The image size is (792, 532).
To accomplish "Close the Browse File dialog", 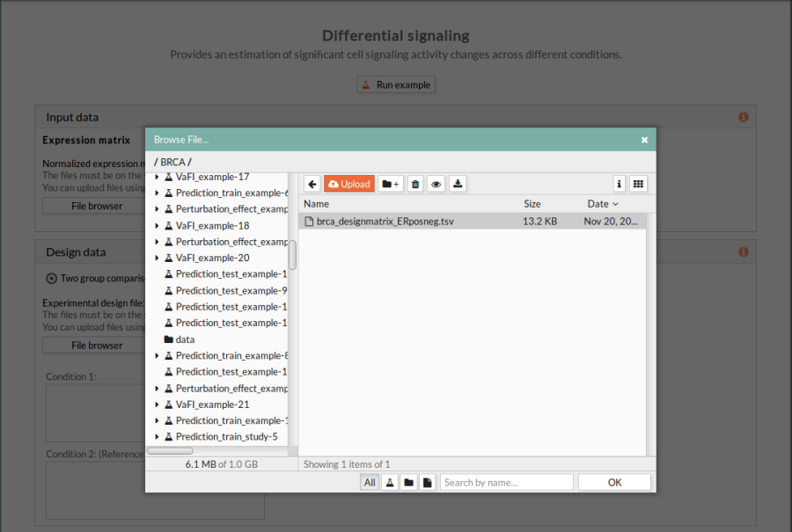I will pos(644,140).
